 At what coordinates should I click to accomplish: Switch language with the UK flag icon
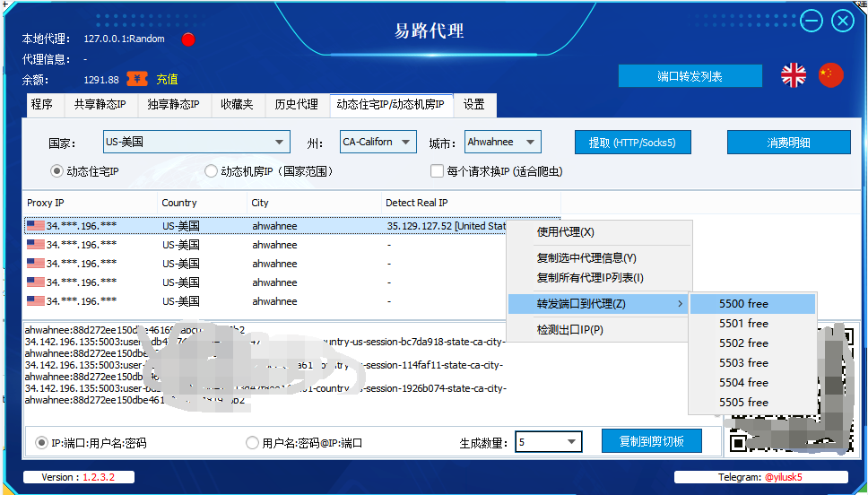click(x=794, y=75)
